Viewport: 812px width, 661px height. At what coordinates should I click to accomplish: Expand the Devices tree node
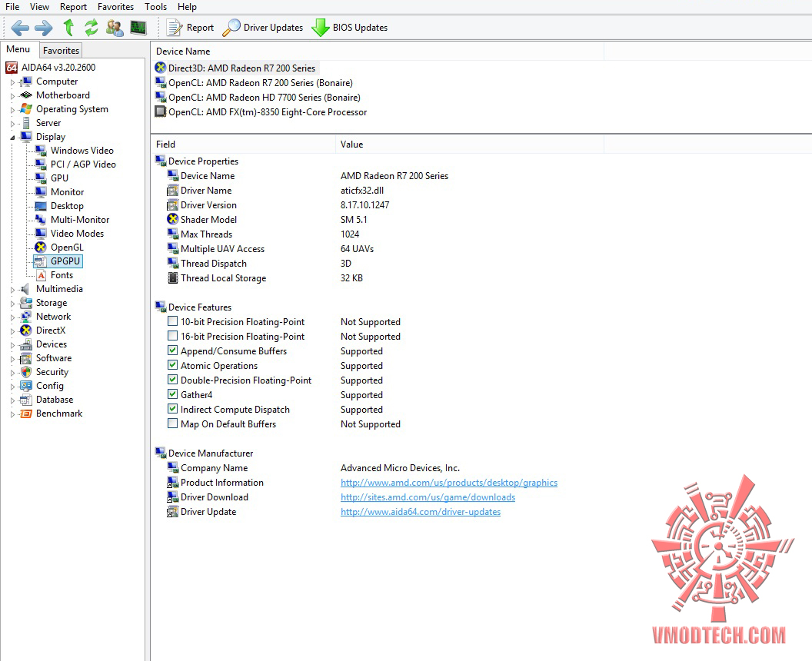pos(12,345)
